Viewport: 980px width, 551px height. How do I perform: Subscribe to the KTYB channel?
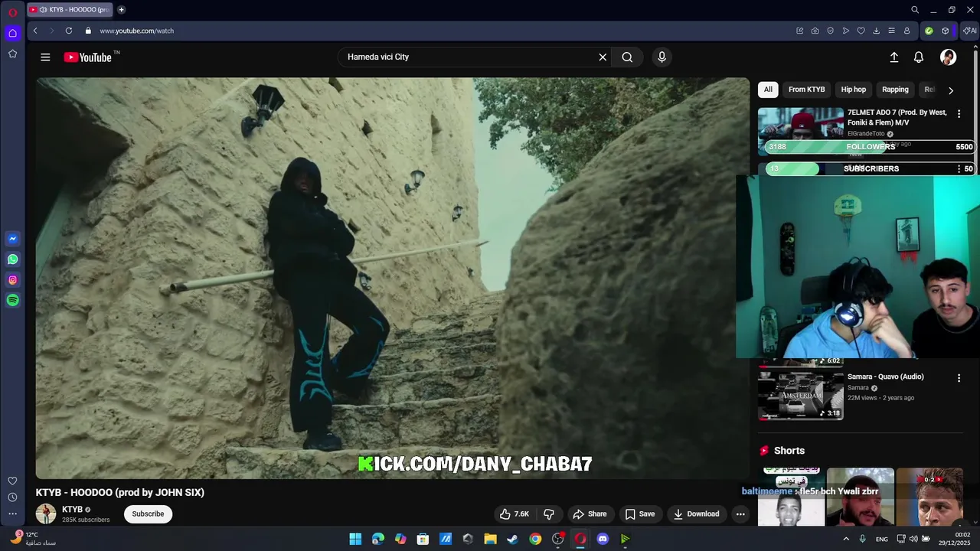tap(148, 514)
